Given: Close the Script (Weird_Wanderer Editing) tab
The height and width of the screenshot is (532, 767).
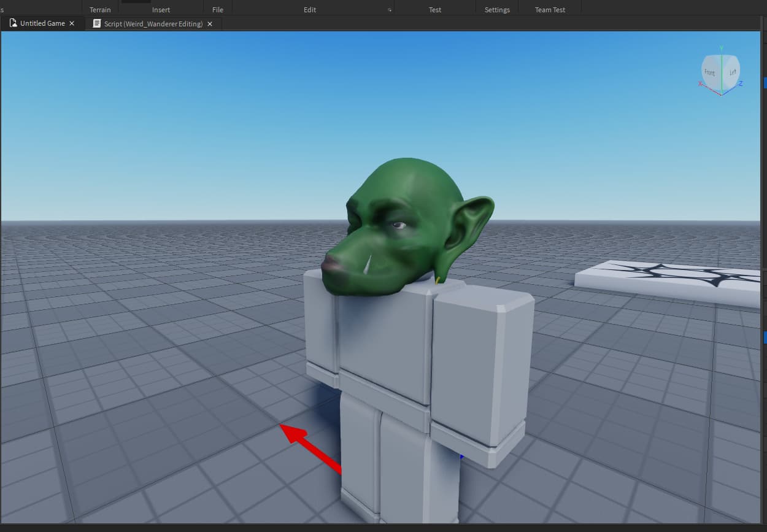Looking at the screenshot, I should click(210, 23).
